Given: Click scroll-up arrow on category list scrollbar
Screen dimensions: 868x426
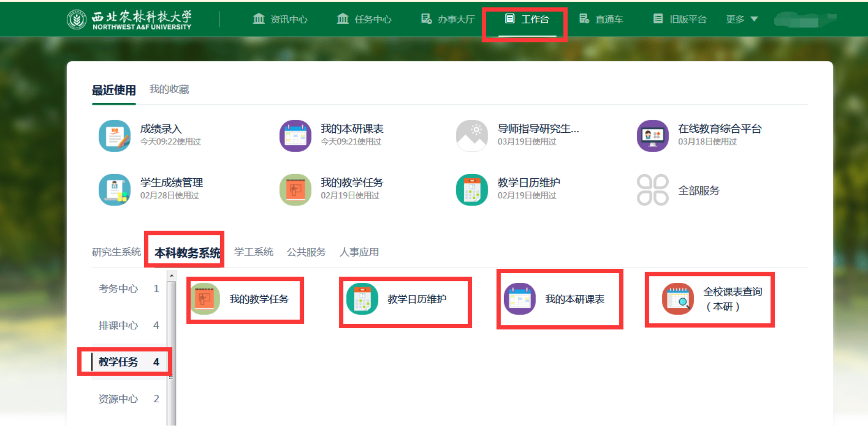Looking at the screenshot, I should pyautogui.click(x=172, y=276).
